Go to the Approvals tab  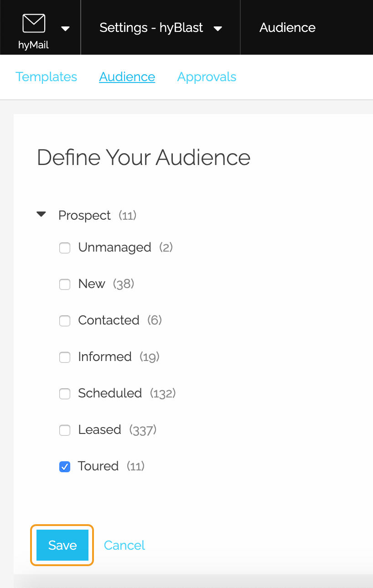[207, 77]
